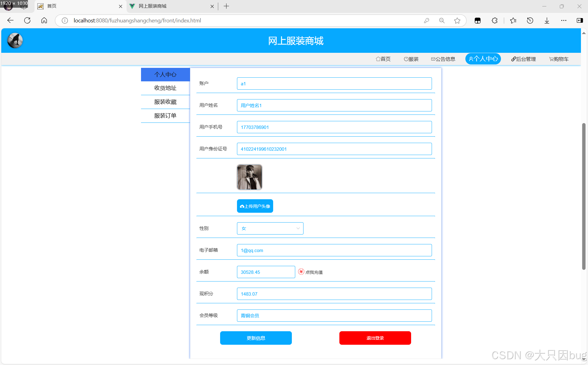Click the 用户身份证号 input field
Screen dimensions: 588x365
click(x=334, y=149)
